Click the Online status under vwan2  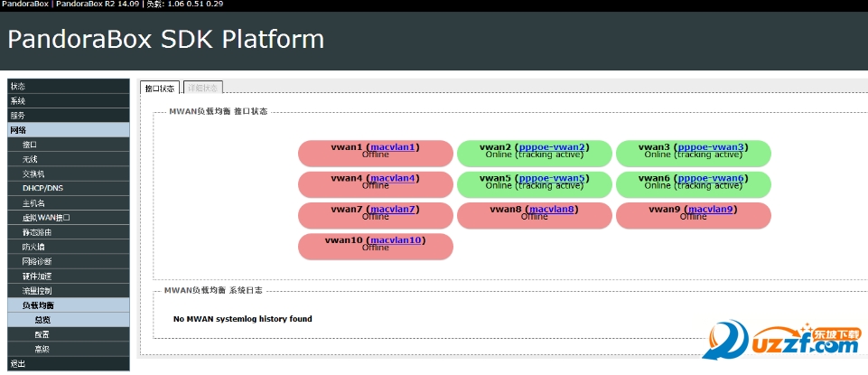(x=534, y=155)
